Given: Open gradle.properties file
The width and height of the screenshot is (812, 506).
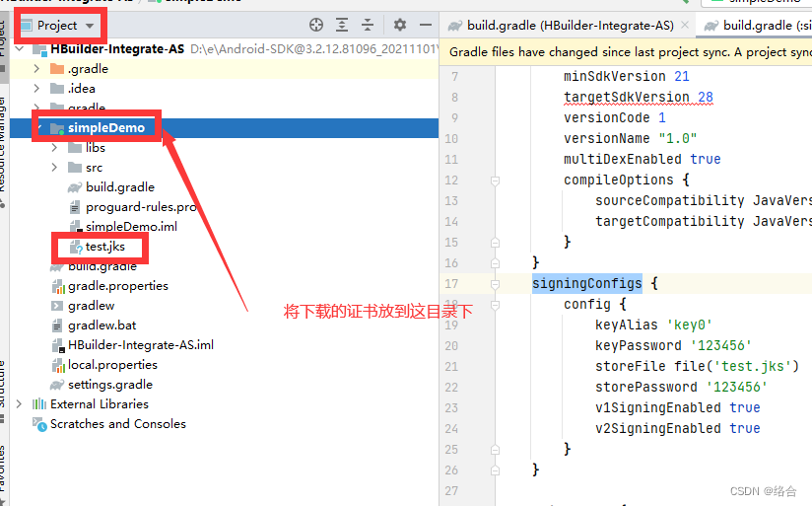Looking at the screenshot, I should (x=117, y=286).
